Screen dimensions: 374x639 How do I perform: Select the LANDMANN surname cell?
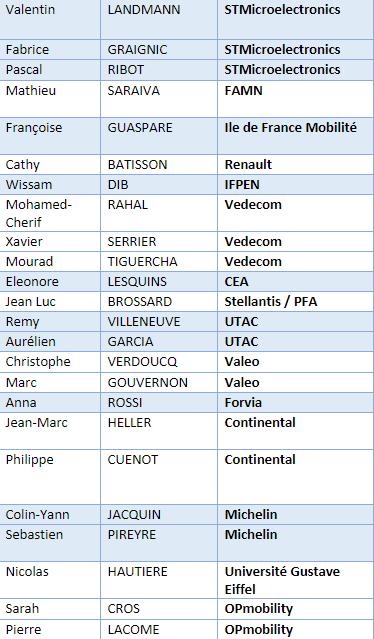pos(159,20)
